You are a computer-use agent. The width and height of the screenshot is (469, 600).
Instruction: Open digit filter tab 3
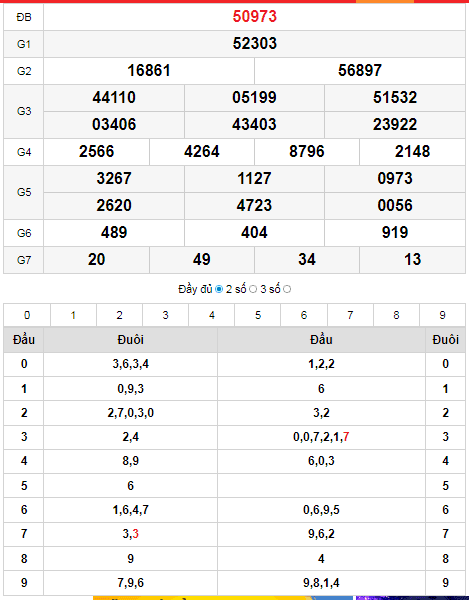(x=165, y=315)
